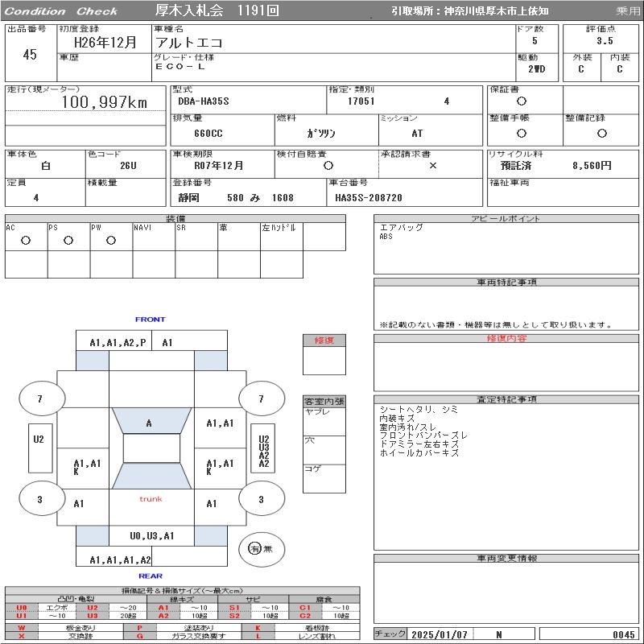Screen dimensions: 644x644
Task: Select the U0 エクボ legend entry
Action: [x=40, y=608]
